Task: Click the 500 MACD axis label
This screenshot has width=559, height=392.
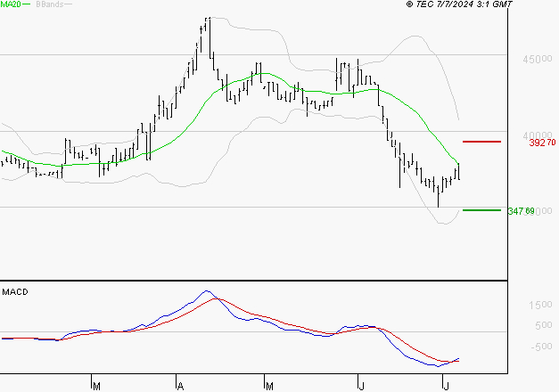Action: [x=544, y=325]
